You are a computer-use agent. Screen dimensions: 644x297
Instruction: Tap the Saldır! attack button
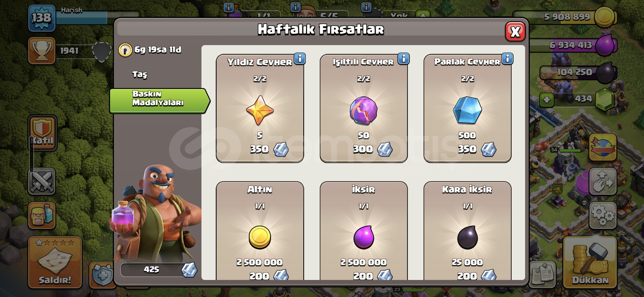(x=55, y=262)
